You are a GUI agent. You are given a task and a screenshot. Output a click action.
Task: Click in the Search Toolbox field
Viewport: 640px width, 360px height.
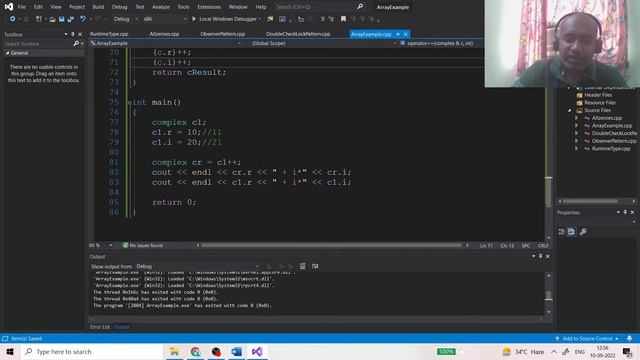(38, 44)
